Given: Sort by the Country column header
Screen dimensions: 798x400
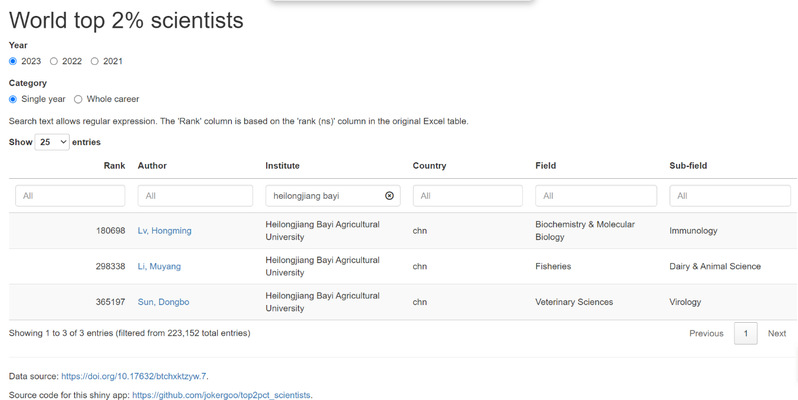Looking at the screenshot, I should (x=430, y=165).
